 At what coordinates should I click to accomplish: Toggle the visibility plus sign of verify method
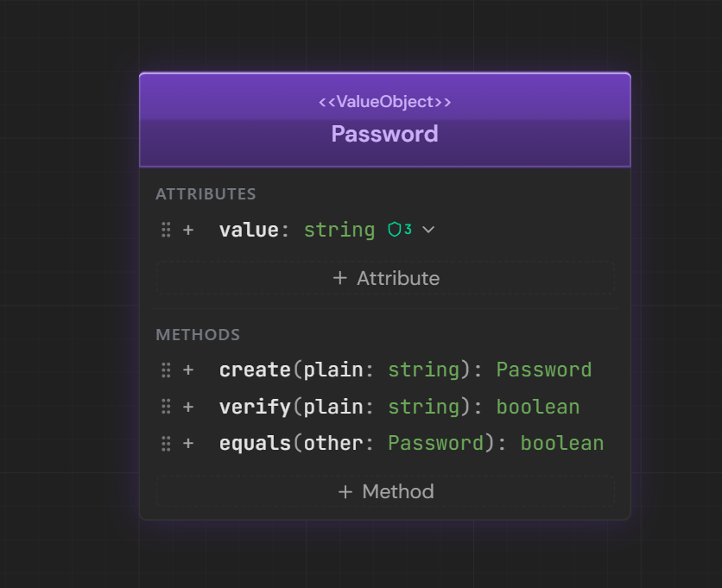point(188,407)
